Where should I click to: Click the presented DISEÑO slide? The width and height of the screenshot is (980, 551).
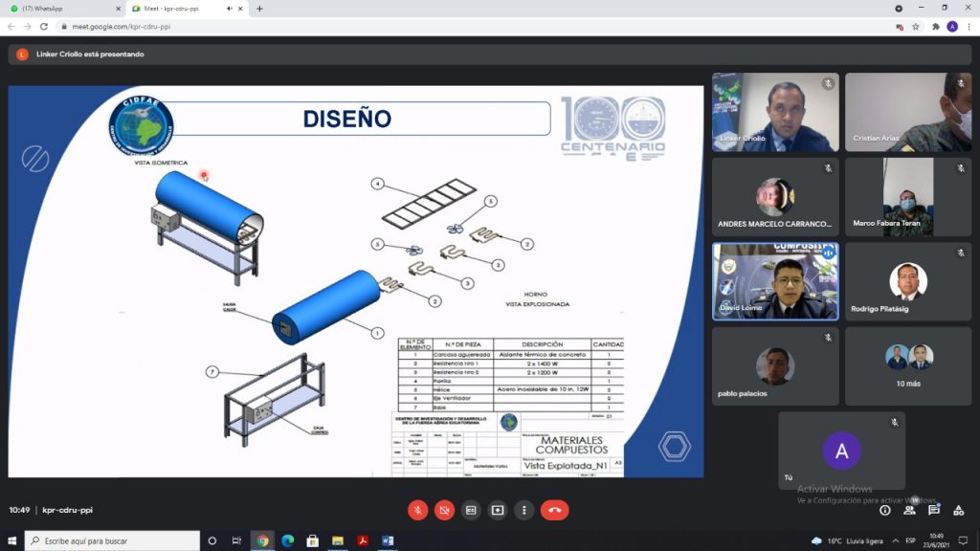356,281
